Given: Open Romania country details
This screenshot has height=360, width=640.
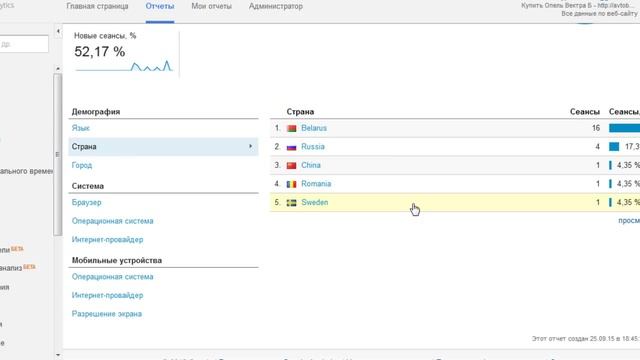Looking at the screenshot, I should click(316, 184).
